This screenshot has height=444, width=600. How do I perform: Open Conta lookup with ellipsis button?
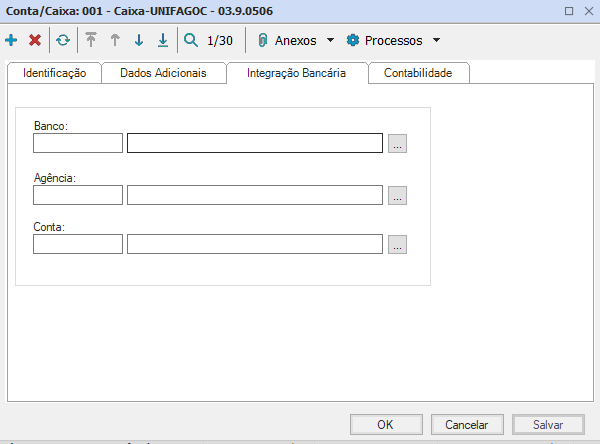[x=398, y=244]
